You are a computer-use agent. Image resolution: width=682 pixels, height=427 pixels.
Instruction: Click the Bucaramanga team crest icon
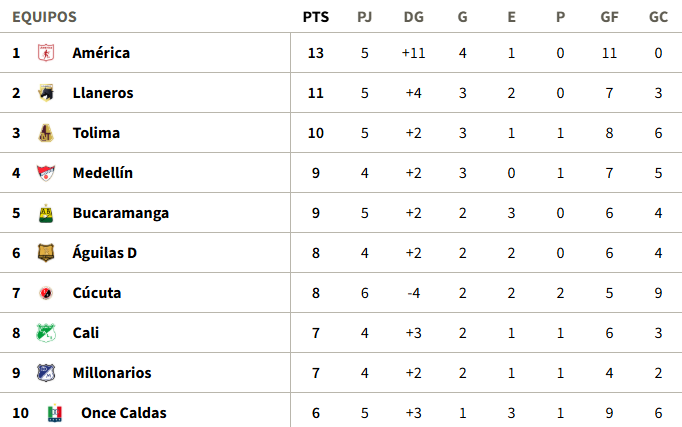pyautogui.click(x=46, y=213)
